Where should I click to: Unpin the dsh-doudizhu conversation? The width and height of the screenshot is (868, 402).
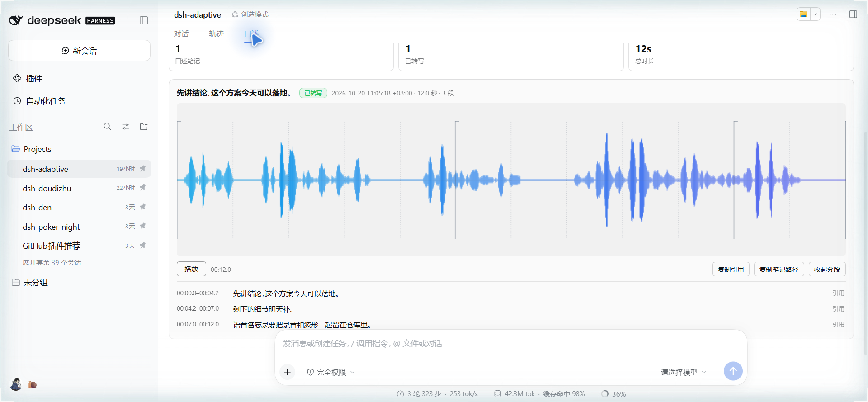point(143,188)
